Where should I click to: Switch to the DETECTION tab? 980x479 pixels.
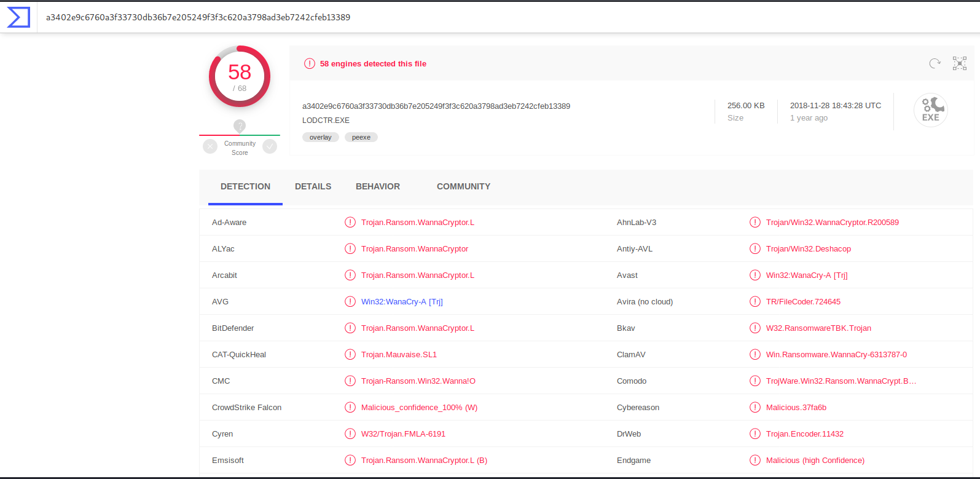(245, 186)
